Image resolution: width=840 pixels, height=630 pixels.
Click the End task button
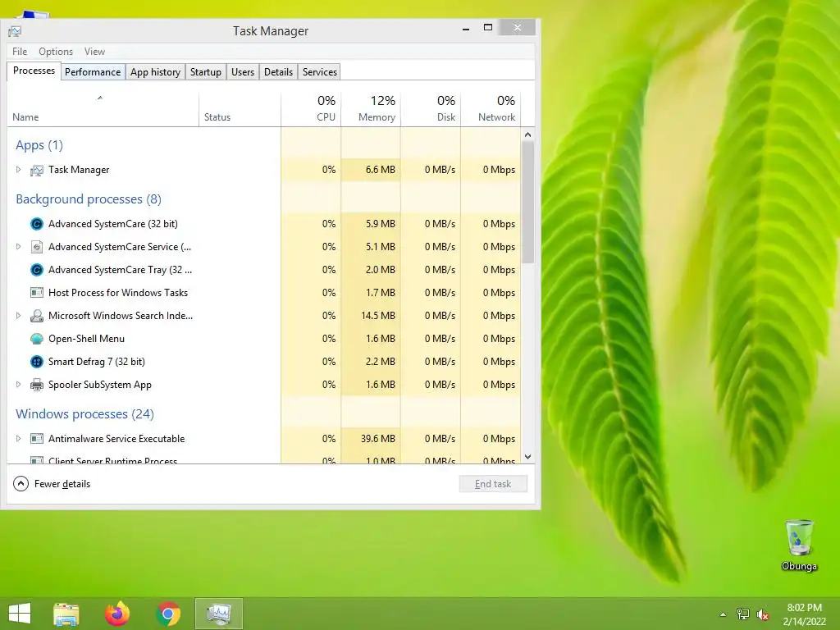click(493, 484)
